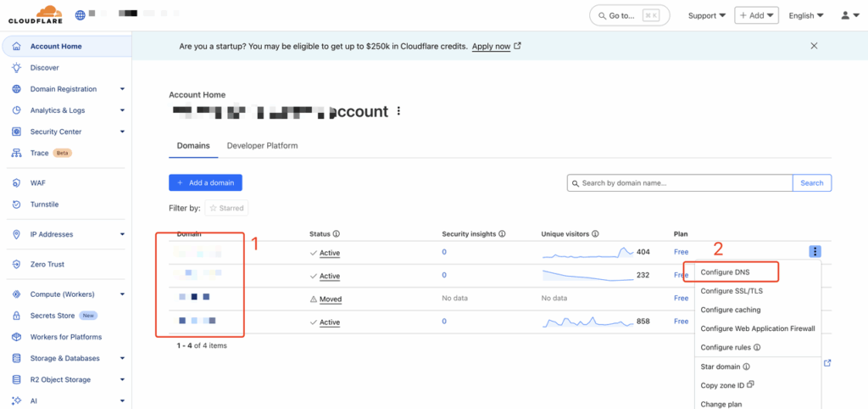Click the Discover lightbulb icon
868x409 pixels.
coord(17,68)
